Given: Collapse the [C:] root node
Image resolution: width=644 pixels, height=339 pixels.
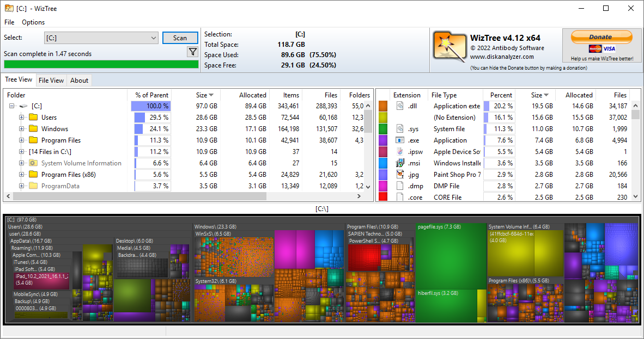Looking at the screenshot, I should pyautogui.click(x=12, y=106).
